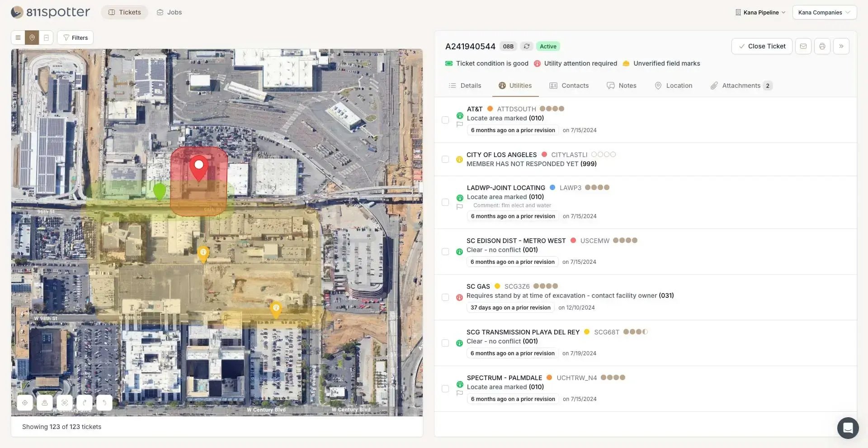868x448 pixels.
Task: Open the Tickets section
Action: click(124, 12)
